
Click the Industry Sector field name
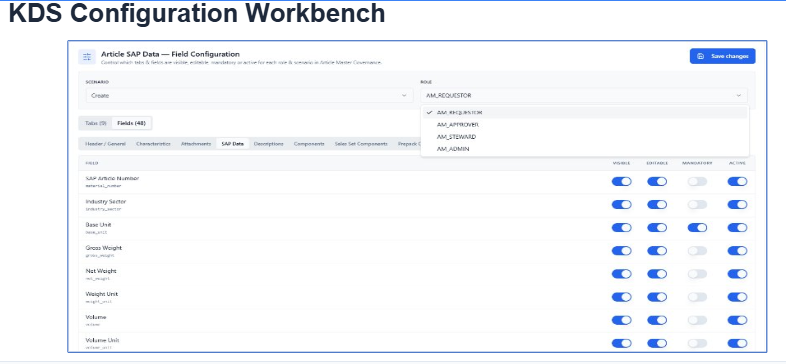[106, 202]
